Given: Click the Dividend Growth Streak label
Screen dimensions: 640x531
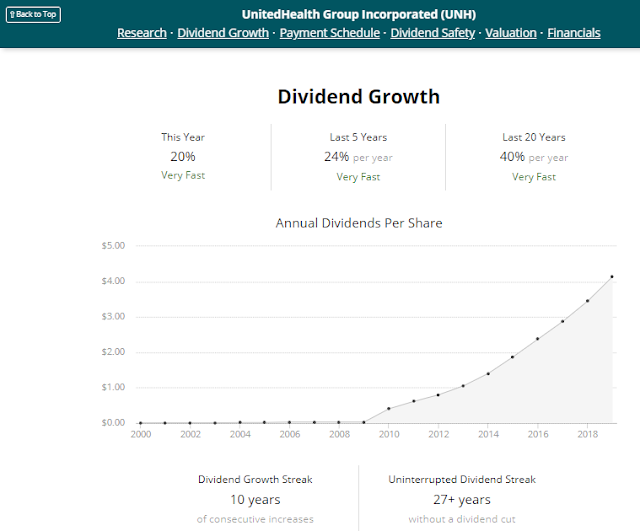Looking at the screenshot, I should 256,479.
